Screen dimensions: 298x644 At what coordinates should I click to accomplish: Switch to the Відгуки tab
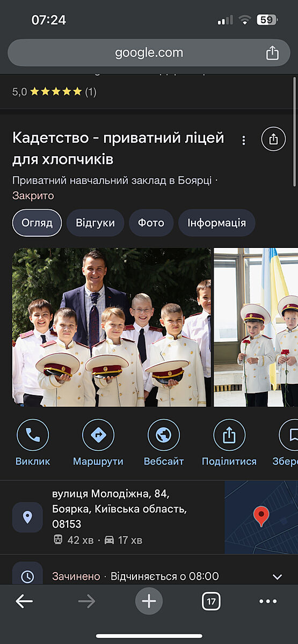(x=95, y=223)
